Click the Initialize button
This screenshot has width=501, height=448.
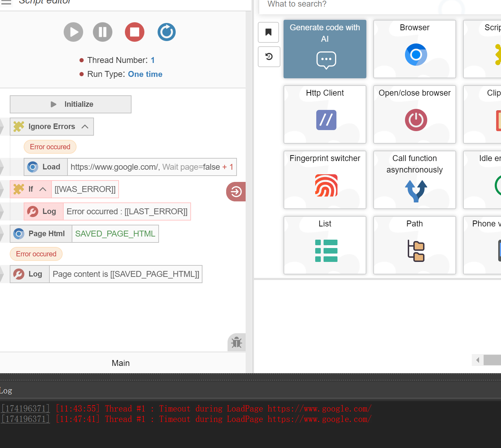71,104
